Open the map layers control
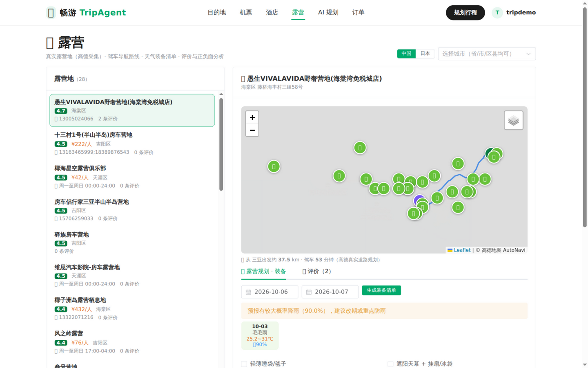588x368 pixels. (x=513, y=120)
